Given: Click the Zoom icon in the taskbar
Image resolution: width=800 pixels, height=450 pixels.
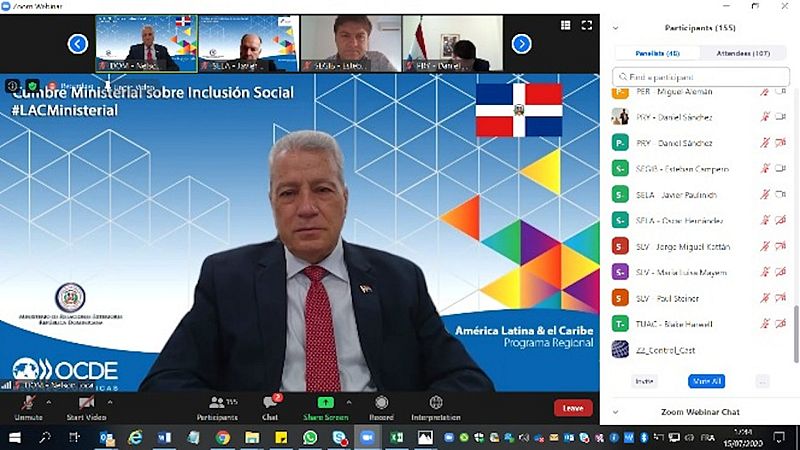Looking at the screenshot, I should coord(367,438).
